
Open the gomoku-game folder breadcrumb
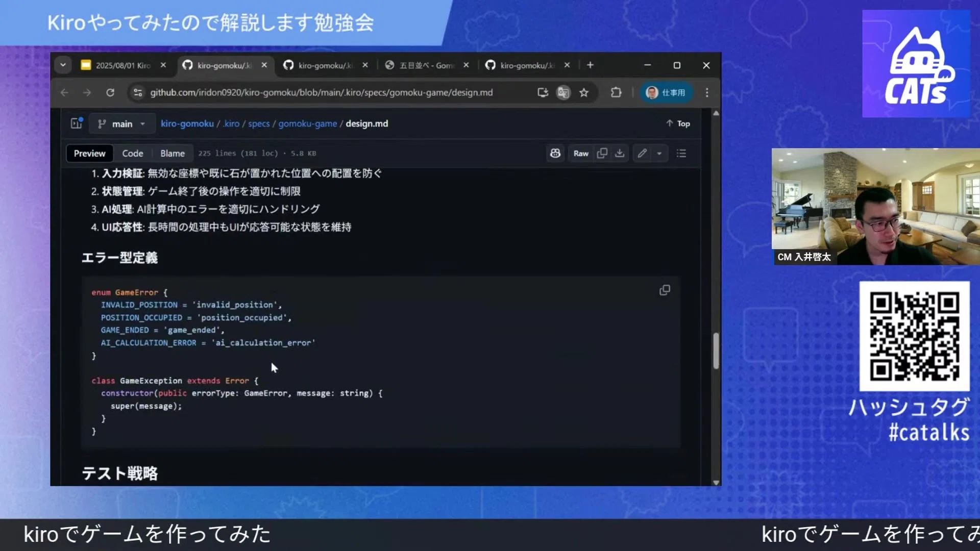(x=307, y=123)
